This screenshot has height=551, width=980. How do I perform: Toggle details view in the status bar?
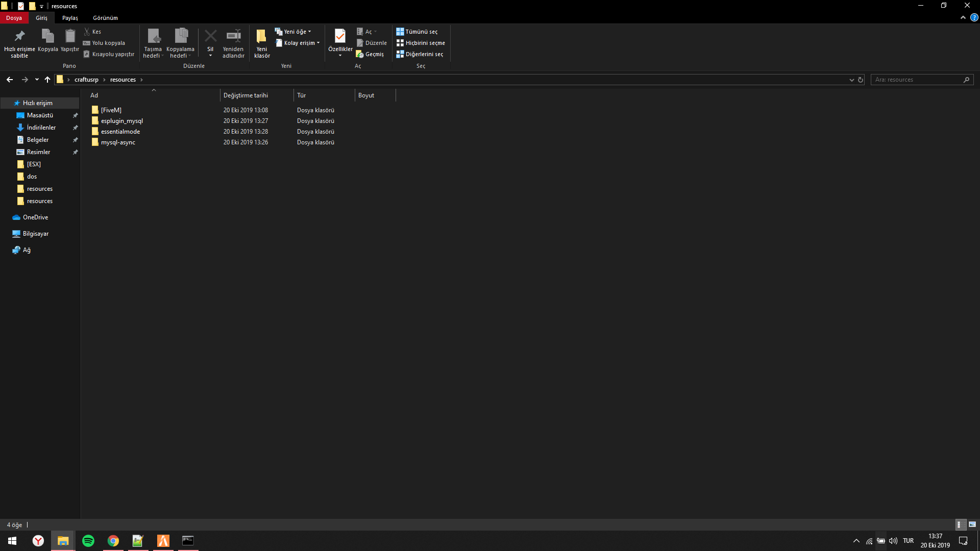(961, 524)
